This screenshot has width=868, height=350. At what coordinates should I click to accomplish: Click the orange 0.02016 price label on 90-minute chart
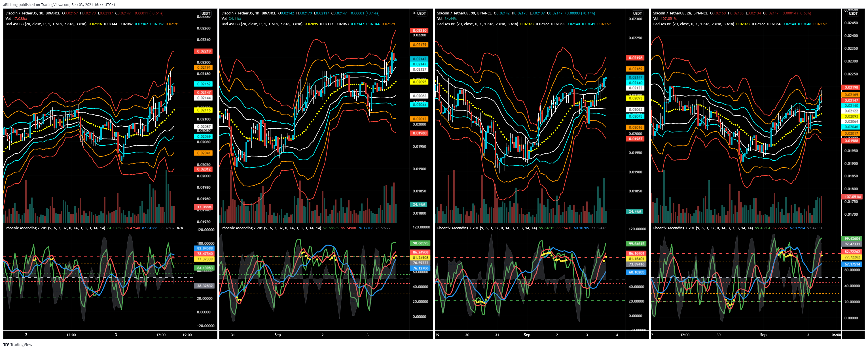635,127
